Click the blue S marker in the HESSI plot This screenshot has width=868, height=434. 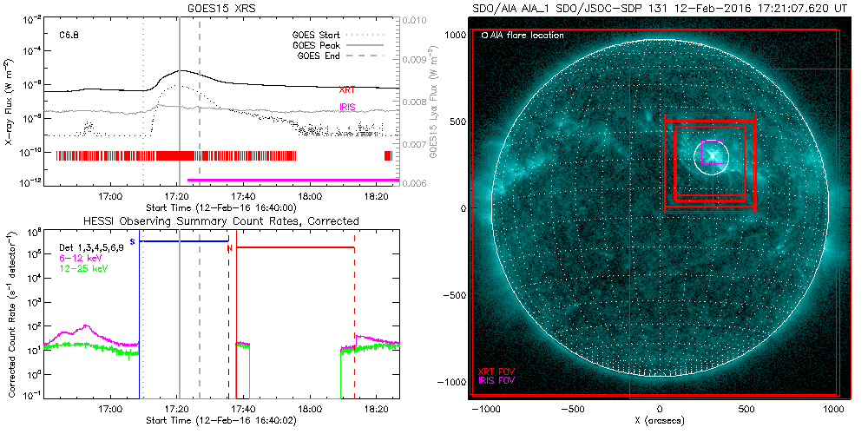pyautogui.click(x=132, y=240)
